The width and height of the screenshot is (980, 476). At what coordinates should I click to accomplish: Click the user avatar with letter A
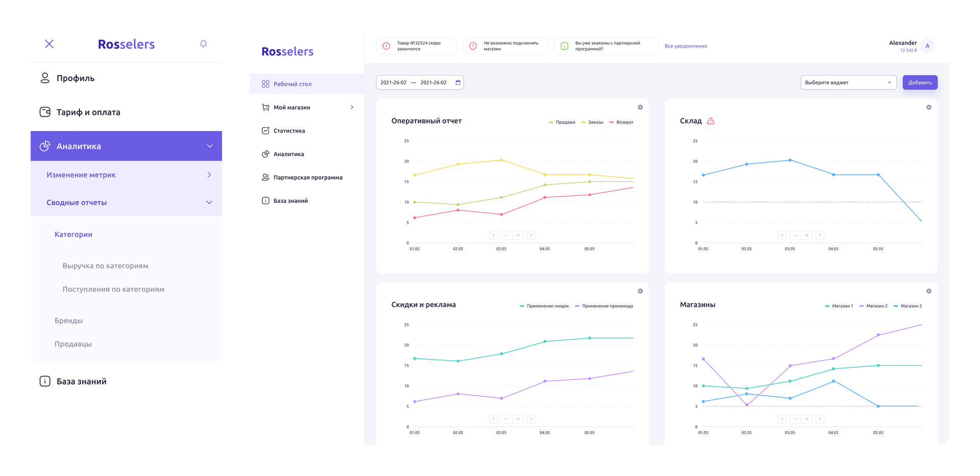pyautogui.click(x=927, y=46)
